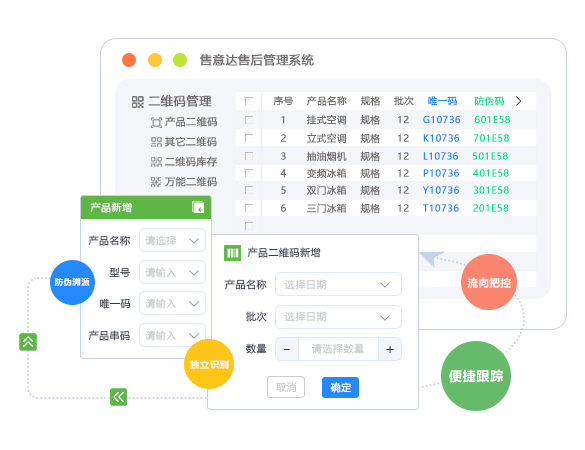Click the 请选择数量 quantity field
This screenshot has width=585, height=450.
(338, 349)
